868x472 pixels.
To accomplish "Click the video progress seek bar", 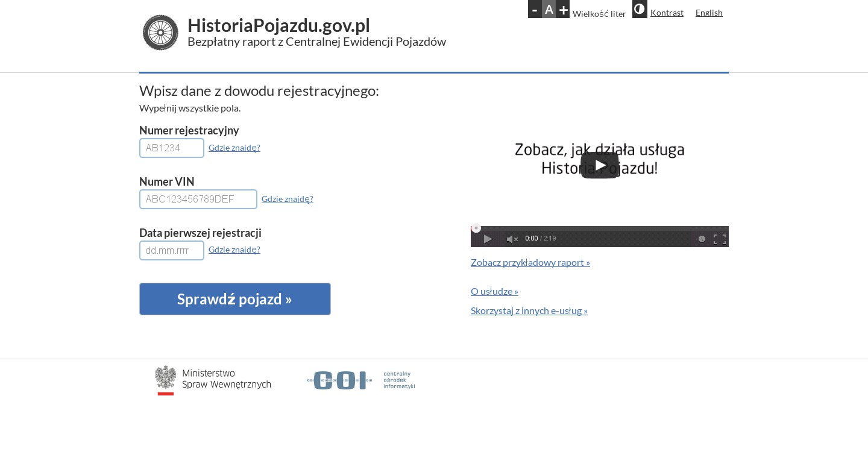I will click(x=600, y=228).
